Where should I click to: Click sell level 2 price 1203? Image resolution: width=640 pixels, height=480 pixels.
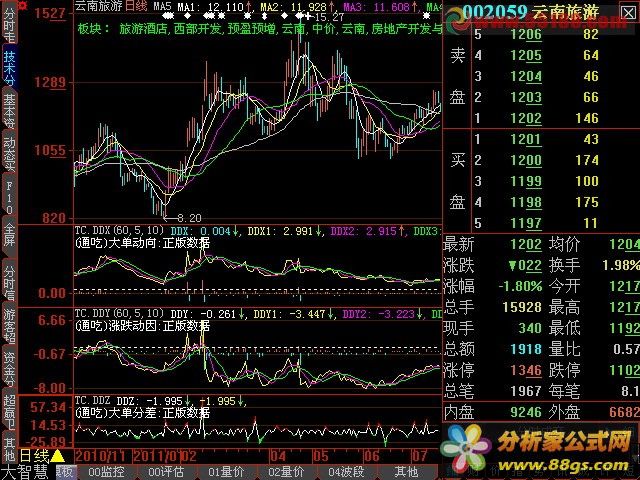[x=526, y=98]
